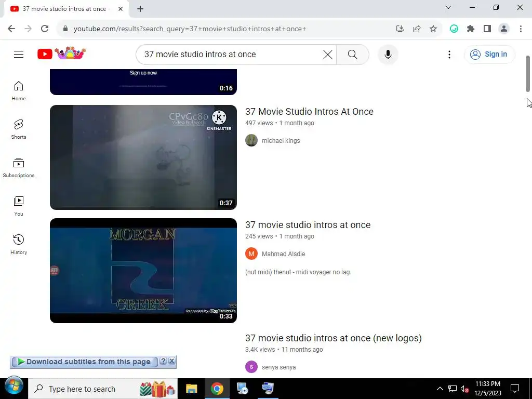Bookmark this page with the star
The width and height of the screenshot is (532, 399).
433,29
